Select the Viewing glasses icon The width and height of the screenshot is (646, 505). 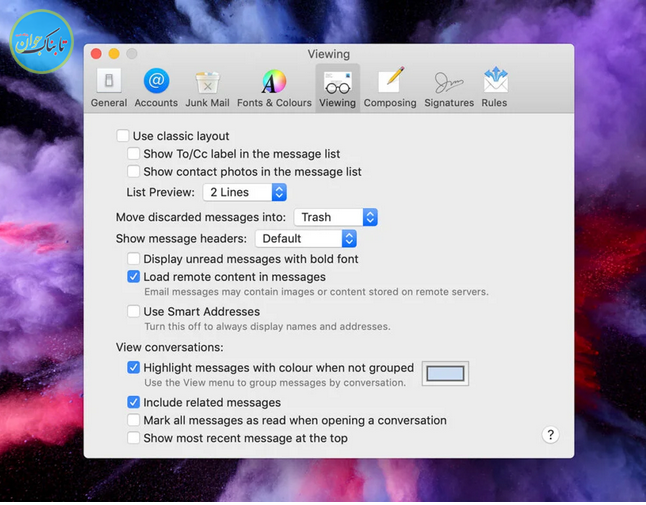[x=337, y=82]
